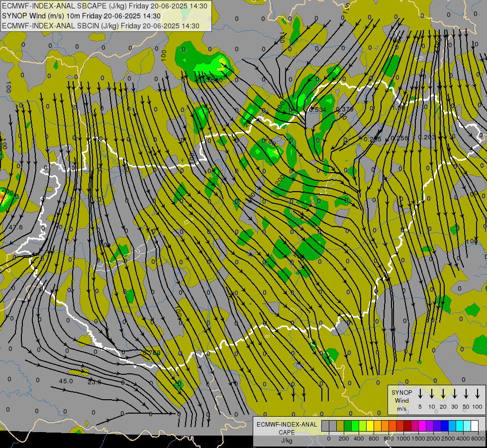Pick the dark green CAPE legend swatch
Viewport: 487px width, 448px height.
(348, 426)
